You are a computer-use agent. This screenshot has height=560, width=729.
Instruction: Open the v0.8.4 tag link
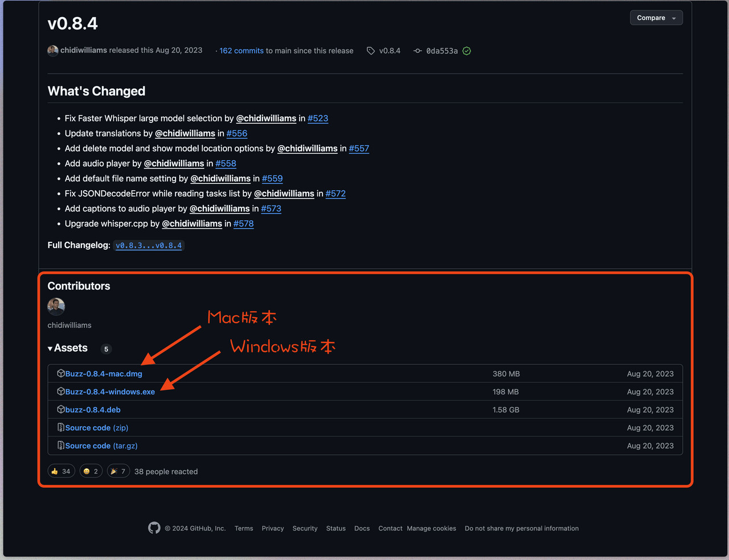[390, 51]
